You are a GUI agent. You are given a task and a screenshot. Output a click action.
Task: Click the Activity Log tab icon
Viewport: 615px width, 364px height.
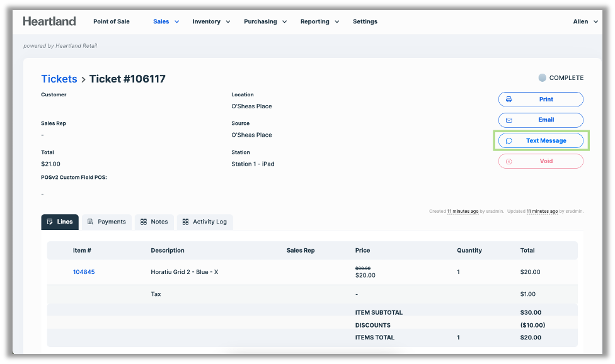tap(186, 222)
